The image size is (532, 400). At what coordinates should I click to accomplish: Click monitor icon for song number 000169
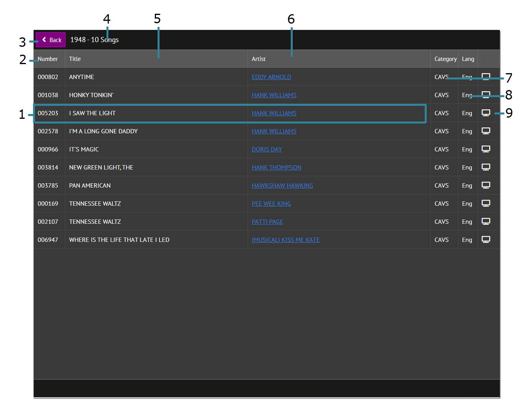click(486, 203)
